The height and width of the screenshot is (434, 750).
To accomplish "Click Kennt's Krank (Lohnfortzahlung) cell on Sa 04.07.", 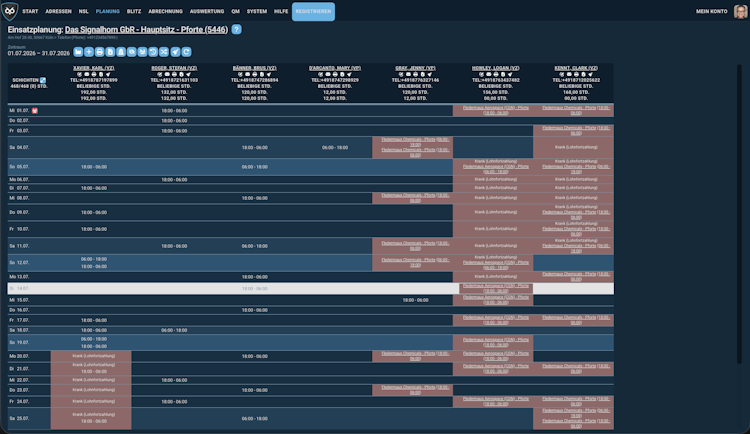I will coord(576,147).
